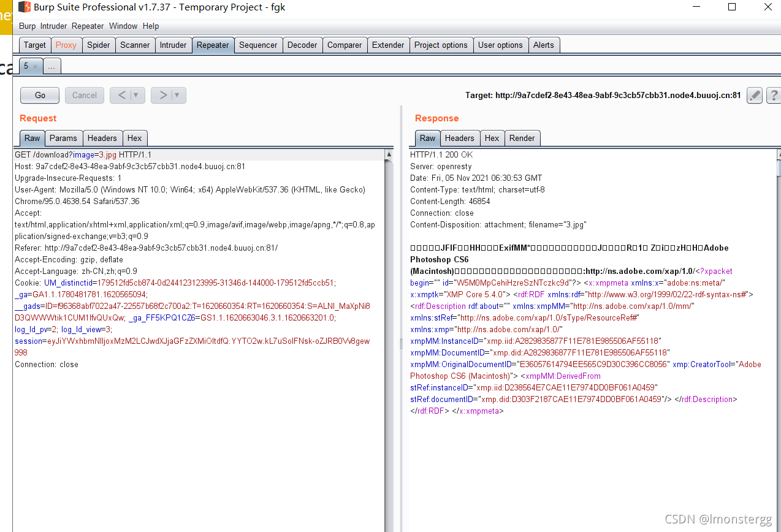Switch to the Intruder tab
This screenshot has height=532, width=781.
(x=173, y=45)
